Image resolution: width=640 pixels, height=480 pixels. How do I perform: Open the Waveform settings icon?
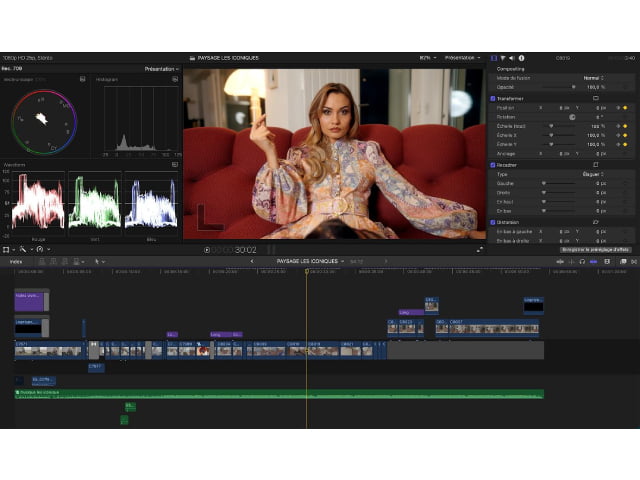[x=175, y=164]
